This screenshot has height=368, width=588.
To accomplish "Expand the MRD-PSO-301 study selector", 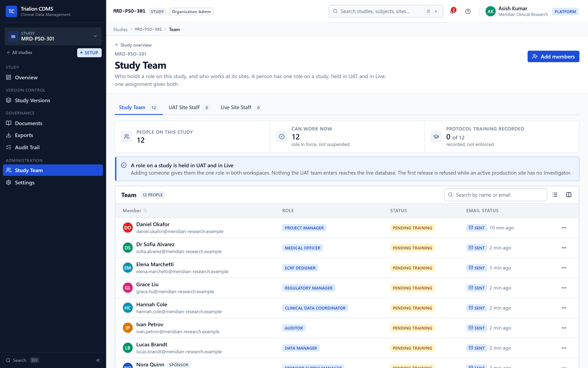I will (53, 36).
